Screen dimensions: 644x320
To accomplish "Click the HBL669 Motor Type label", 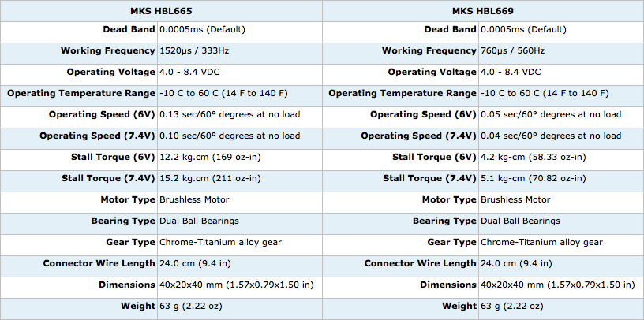I will pyautogui.click(x=449, y=199).
